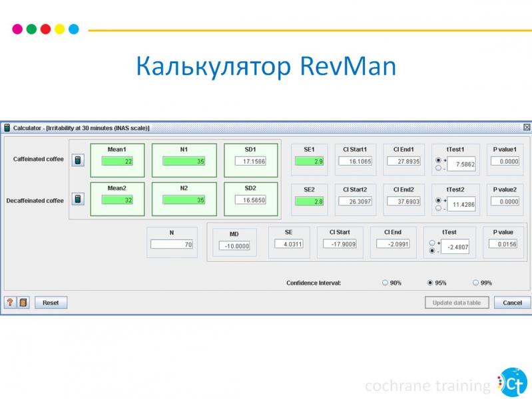Select the MD value field
The height and width of the screenshot is (399, 532).
pyautogui.click(x=234, y=245)
